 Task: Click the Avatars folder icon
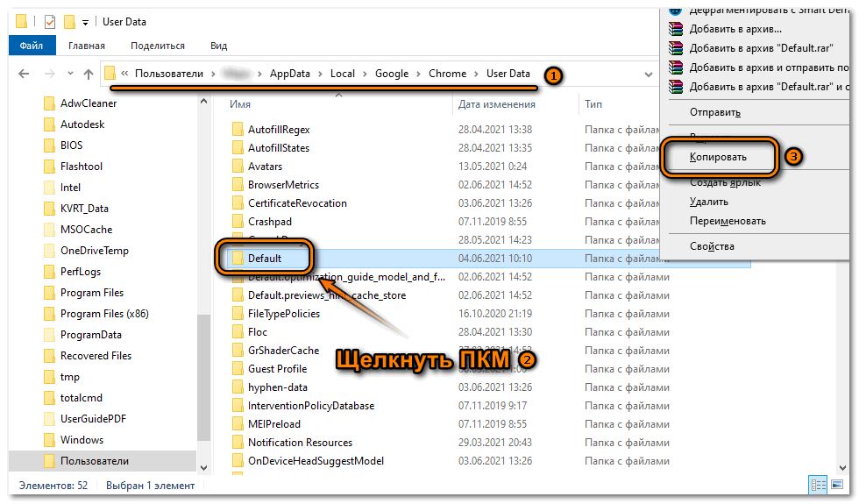pyautogui.click(x=238, y=167)
